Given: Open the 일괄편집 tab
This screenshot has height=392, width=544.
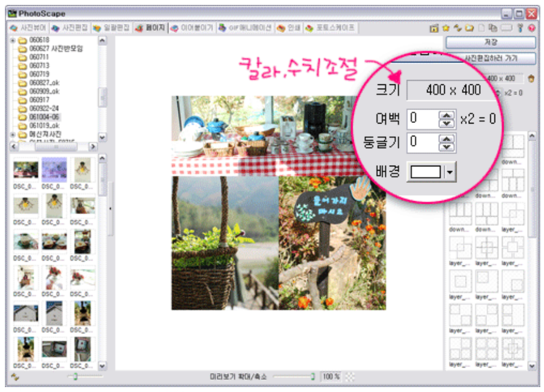Looking at the screenshot, I should point(112,28).
